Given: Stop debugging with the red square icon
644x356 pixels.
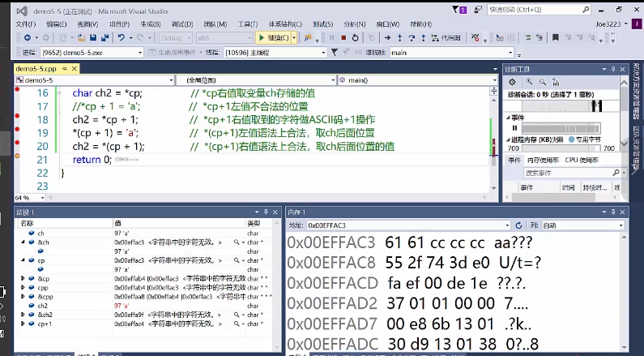Looking at the screenshot, I should pyautogui.click(x=343, y=37).
